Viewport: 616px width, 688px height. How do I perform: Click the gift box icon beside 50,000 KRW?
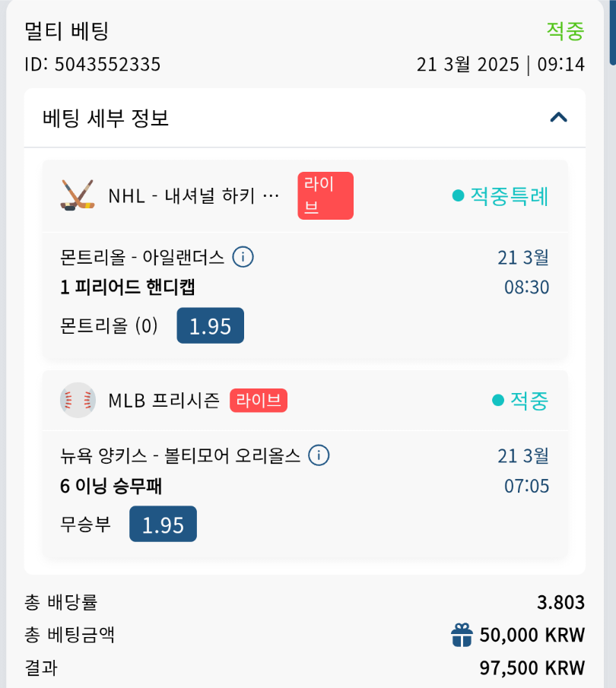point(462,634)
